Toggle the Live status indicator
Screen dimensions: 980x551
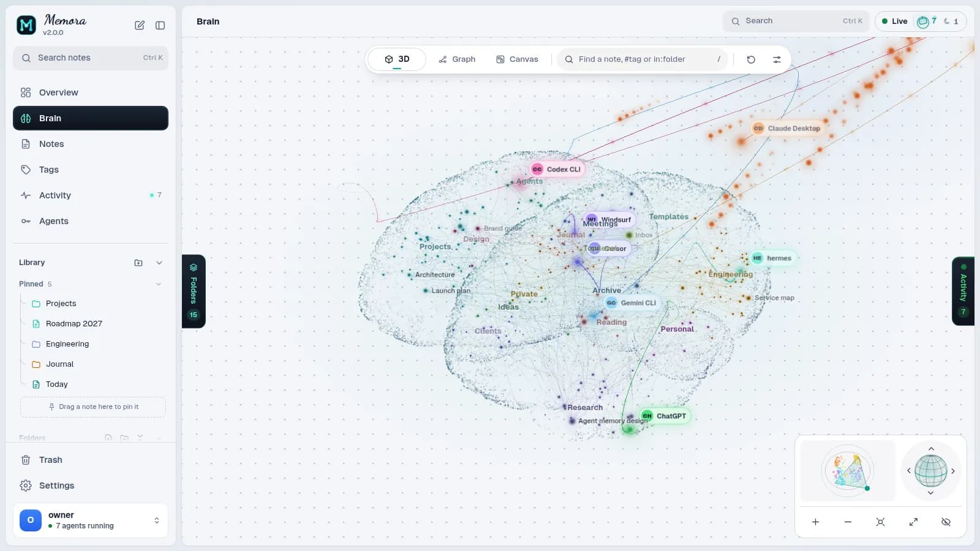click(x=894, y=21)
